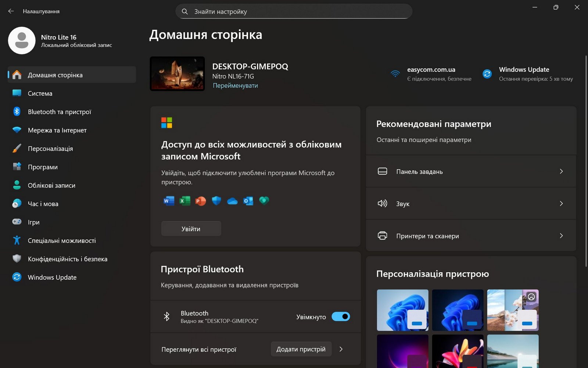Click the Personalization paintbrush icon
Viewport: 588px width, 368px height.
[x=17, y=148]
